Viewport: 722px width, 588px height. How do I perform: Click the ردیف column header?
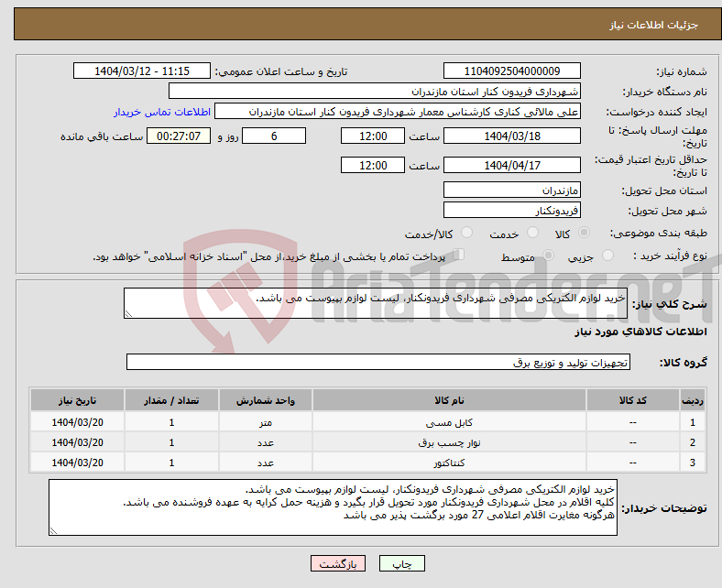coord(693,400)
